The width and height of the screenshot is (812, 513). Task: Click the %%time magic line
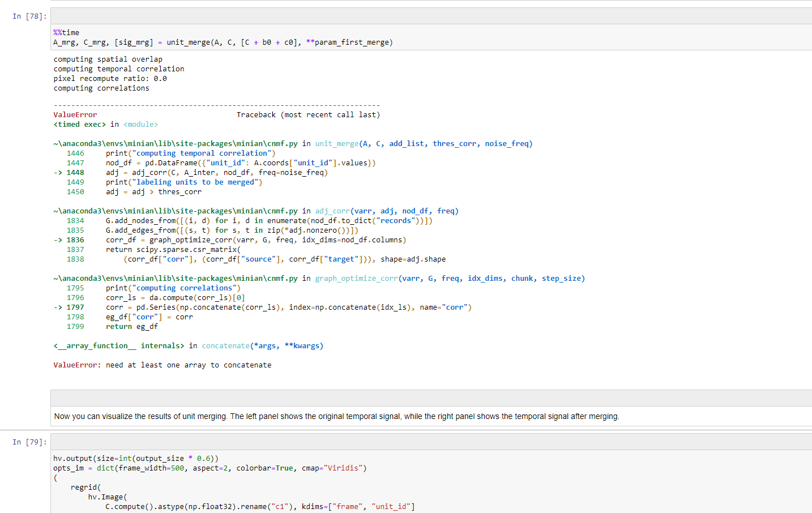tap(66, 33)
